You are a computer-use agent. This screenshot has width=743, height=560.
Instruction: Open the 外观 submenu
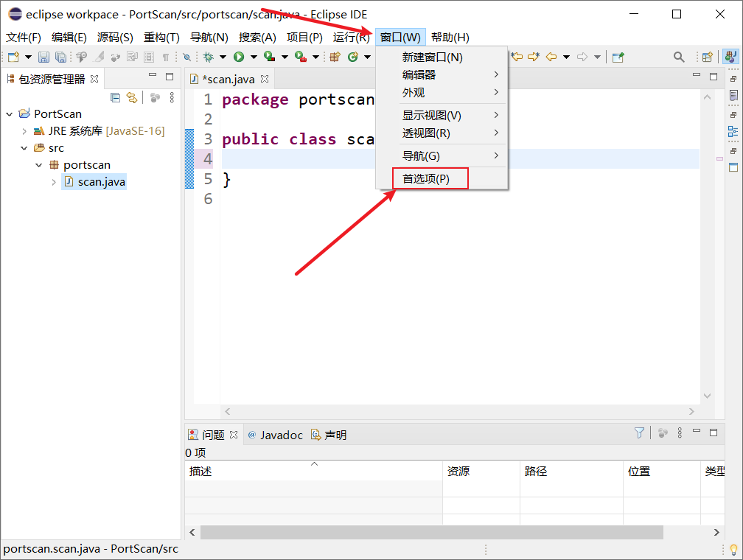[442, 92]
